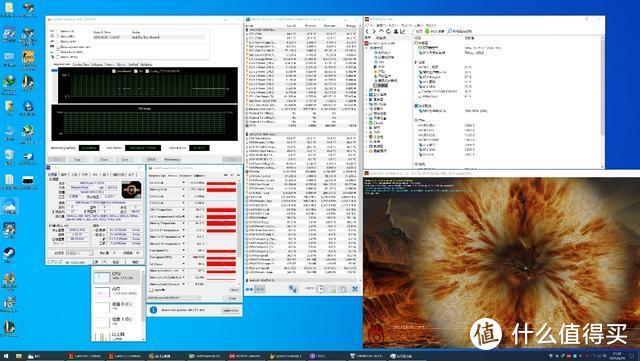Toggle Stress CPU checkbox
Viewport: 640px width, 361px height.
[58, 31]
